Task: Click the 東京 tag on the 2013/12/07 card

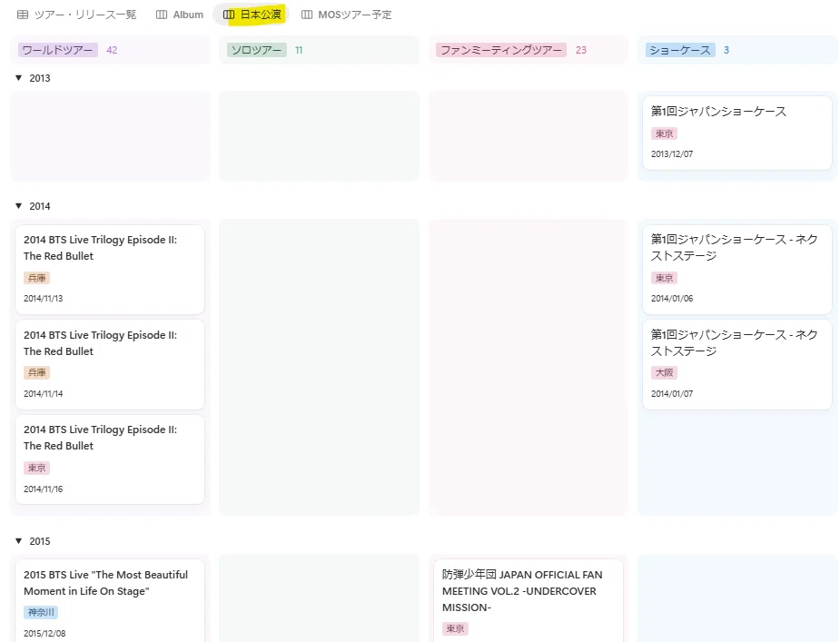Action: (665, 133)
